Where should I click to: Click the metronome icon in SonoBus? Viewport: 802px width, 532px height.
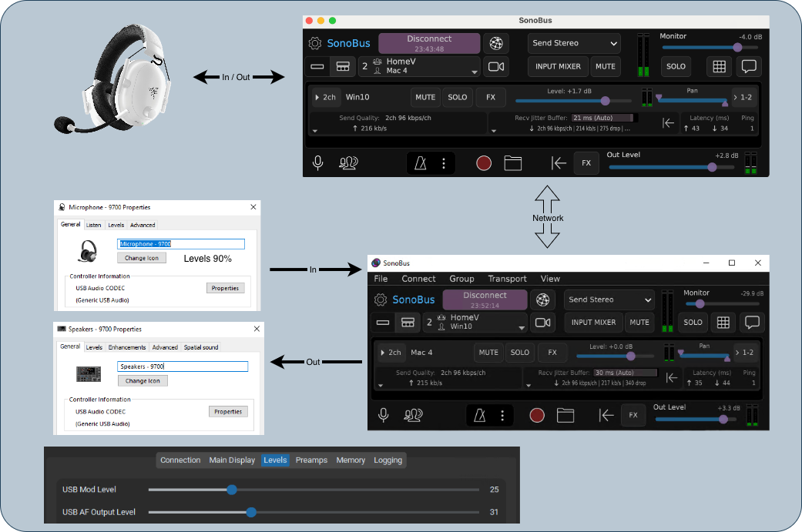point(420,162)
